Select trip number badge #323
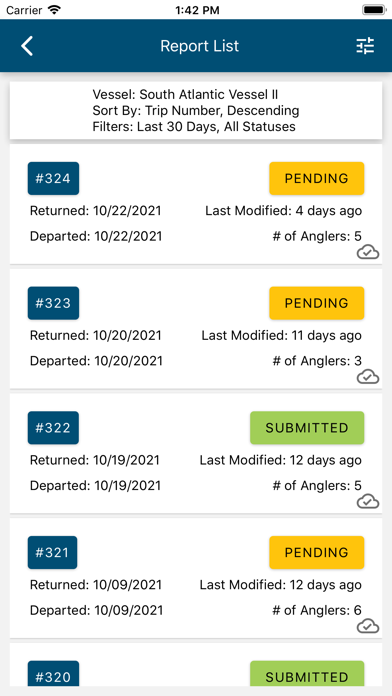The image size is (392, 696). [53, 303]
